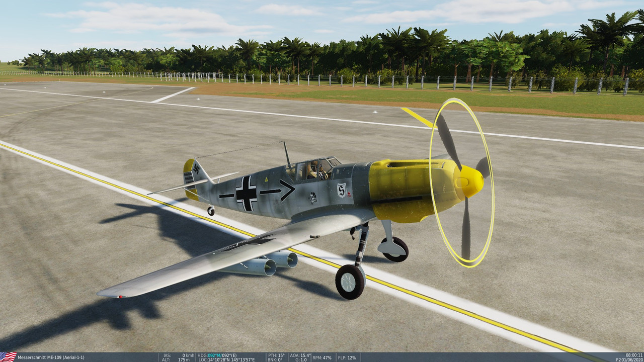Click the RPM "47%" readout
The image size is (644, 362).
click(327, 357)
